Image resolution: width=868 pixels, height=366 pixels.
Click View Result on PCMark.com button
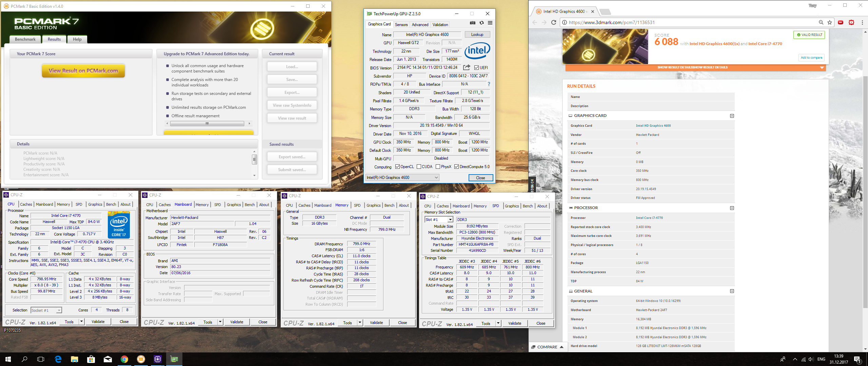[83, 71]
